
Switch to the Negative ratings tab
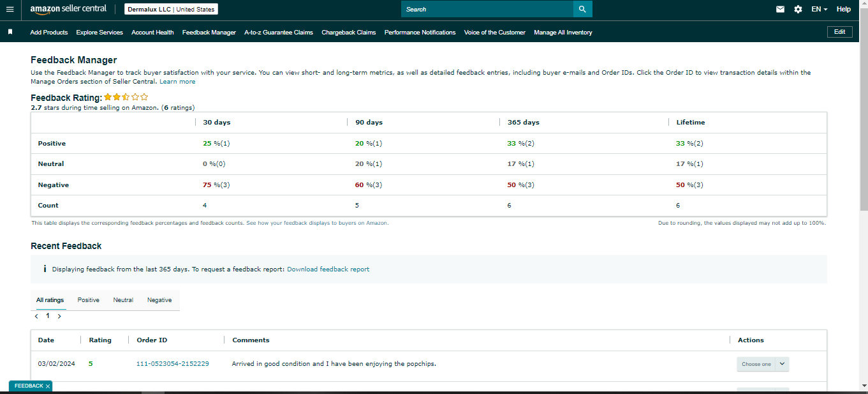(159, 300)
